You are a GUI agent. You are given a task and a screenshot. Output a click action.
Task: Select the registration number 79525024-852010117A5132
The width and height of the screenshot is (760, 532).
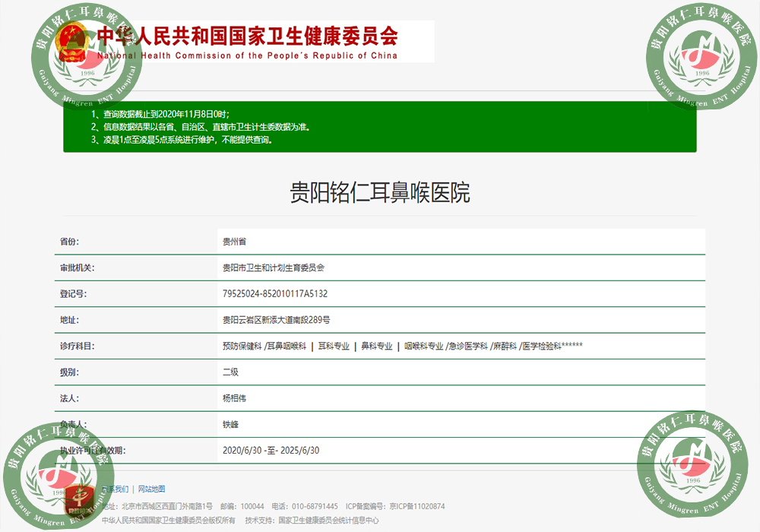coord(274,294)
